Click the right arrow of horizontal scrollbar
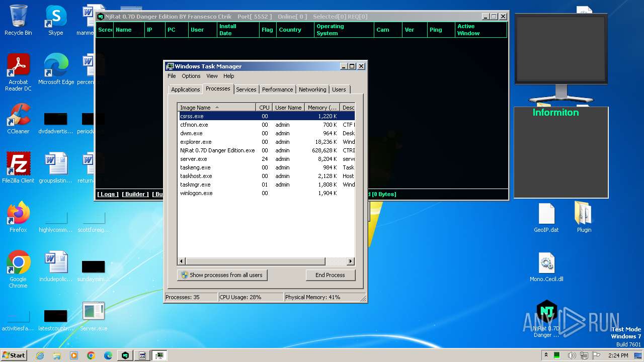 351,261
